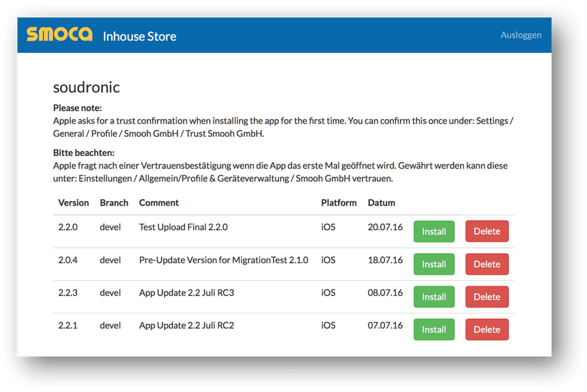587x392 pixels.
Task: Install version 2.2.3 RC3 build
Action: (434, 297)
